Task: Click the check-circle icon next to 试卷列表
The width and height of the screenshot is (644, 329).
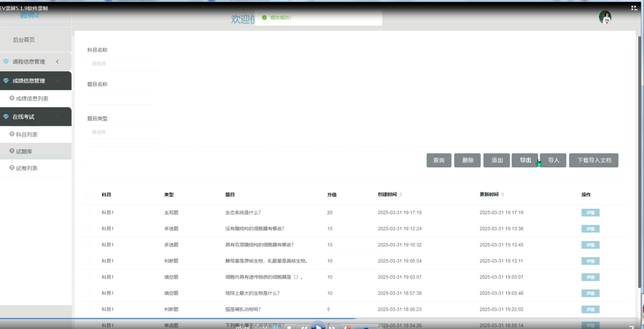Action: [12, 168]
